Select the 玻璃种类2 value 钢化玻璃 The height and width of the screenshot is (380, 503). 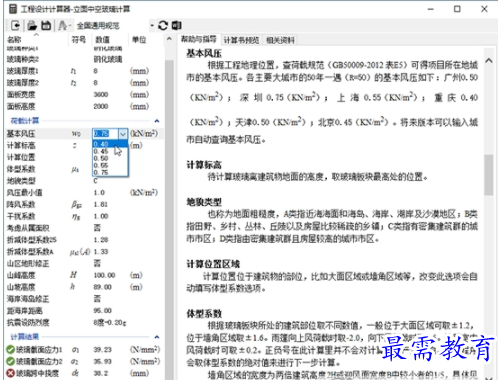108,59
